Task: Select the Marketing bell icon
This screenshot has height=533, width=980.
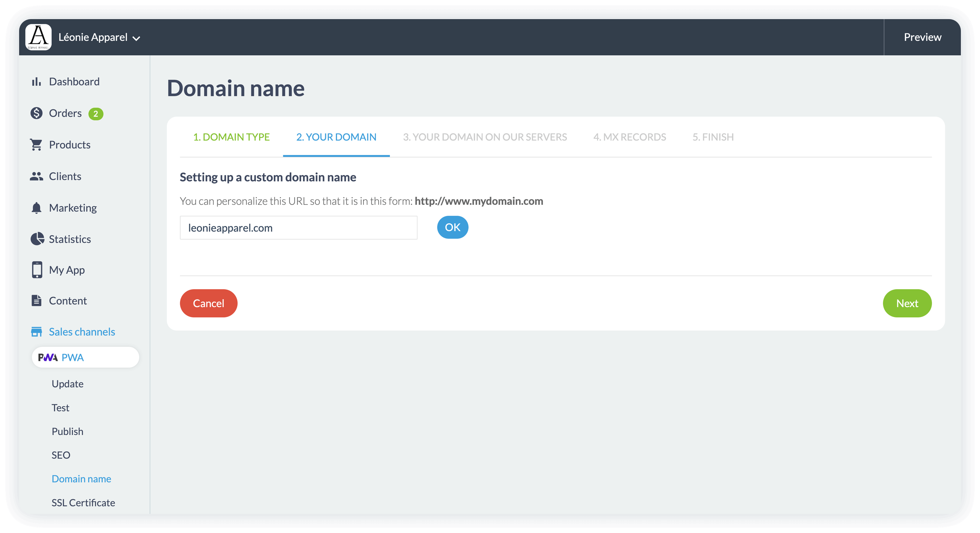Action: (36, 207)
